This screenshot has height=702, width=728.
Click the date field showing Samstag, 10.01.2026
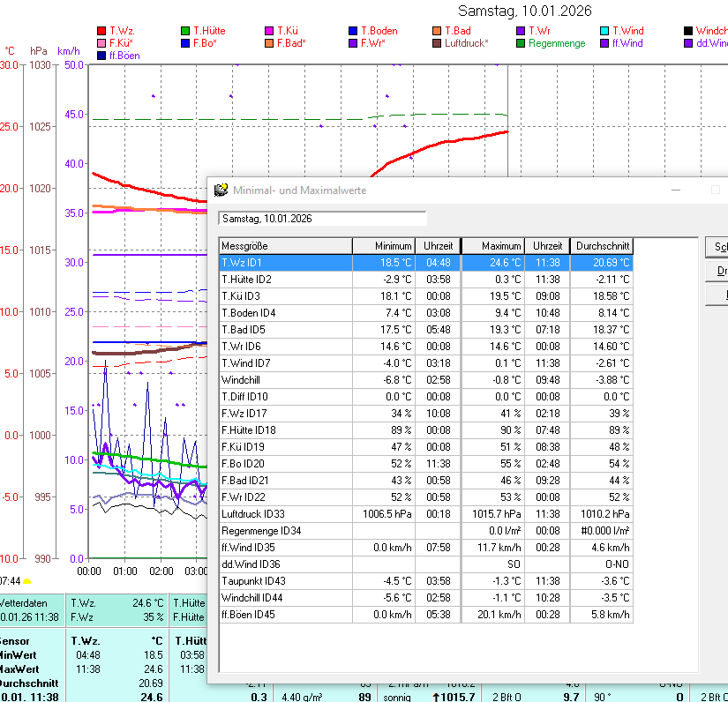point(322,218)
